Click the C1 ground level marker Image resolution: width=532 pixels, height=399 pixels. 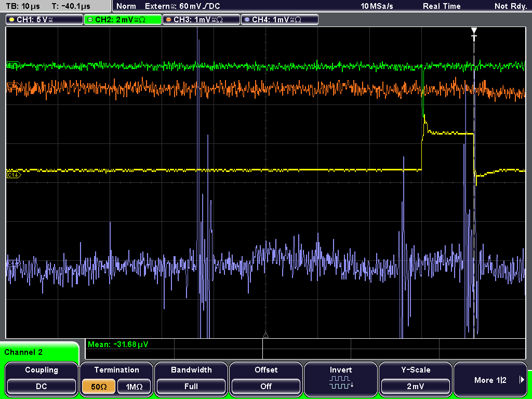coord(14,175)
